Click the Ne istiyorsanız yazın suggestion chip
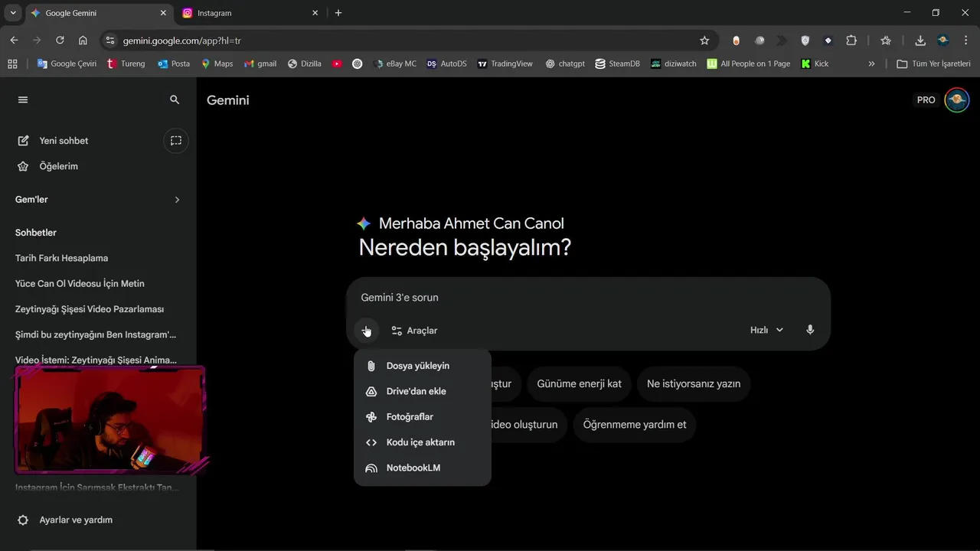The image size is (980, 551). click(x=694, y=383)
